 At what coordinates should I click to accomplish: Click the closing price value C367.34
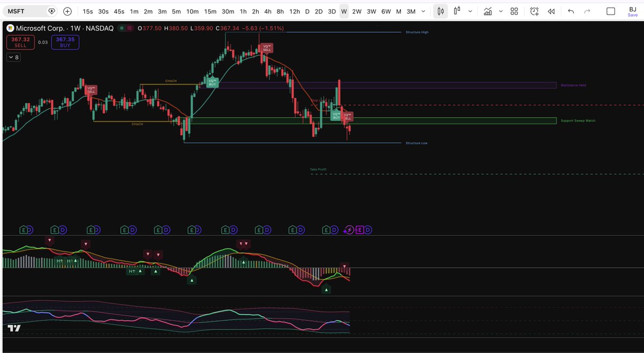[x=228, y=28]
